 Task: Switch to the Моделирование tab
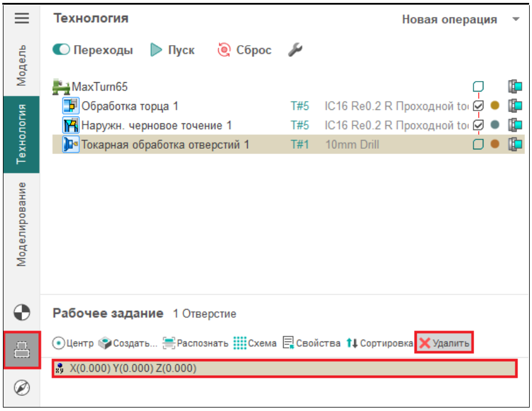coord(21,224)
